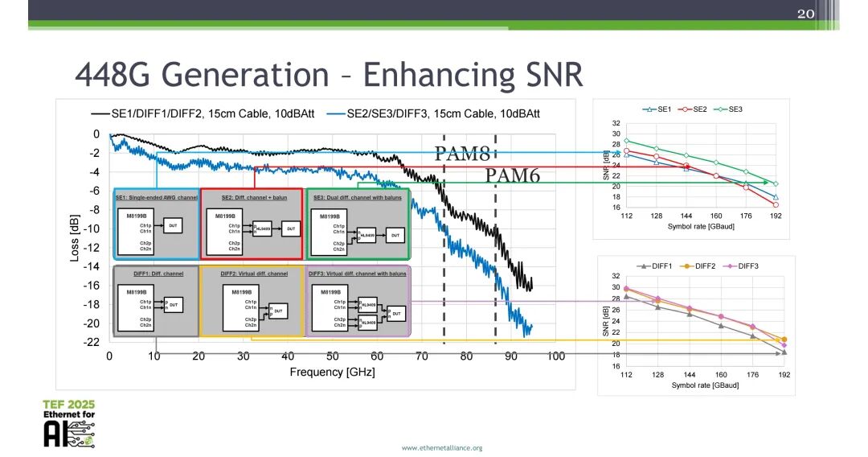Click the slide title "448G Generation – Enhancing SNR"

pos(329,75)
